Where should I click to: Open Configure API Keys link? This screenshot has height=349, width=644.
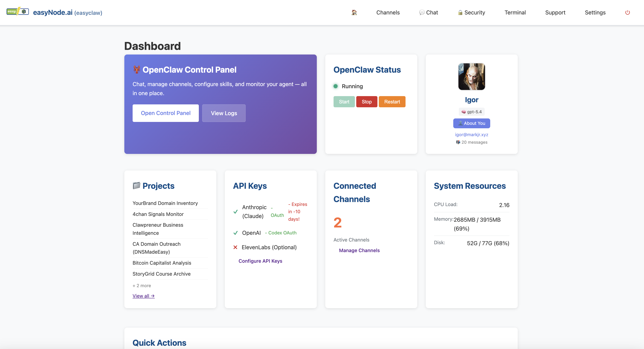pos(260,261)
